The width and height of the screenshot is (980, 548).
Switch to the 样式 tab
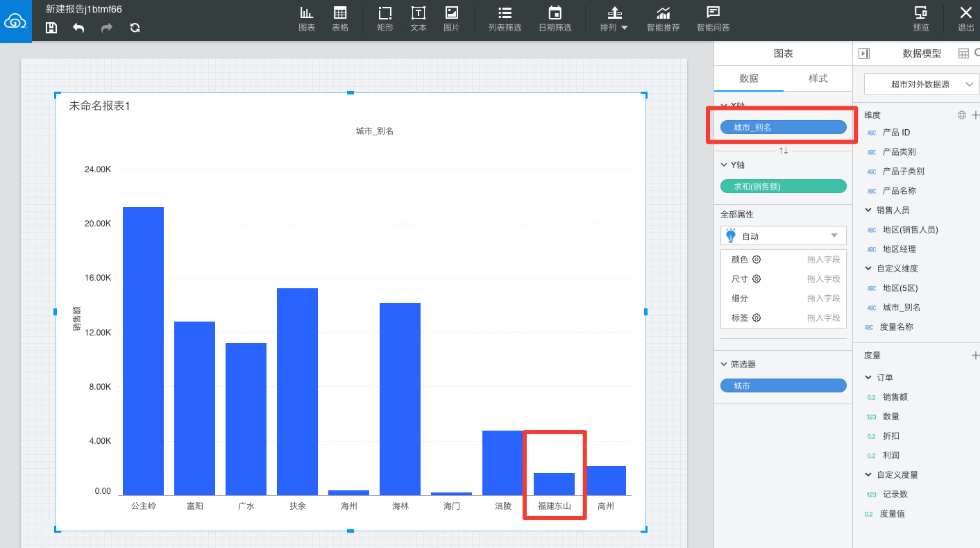818,78
